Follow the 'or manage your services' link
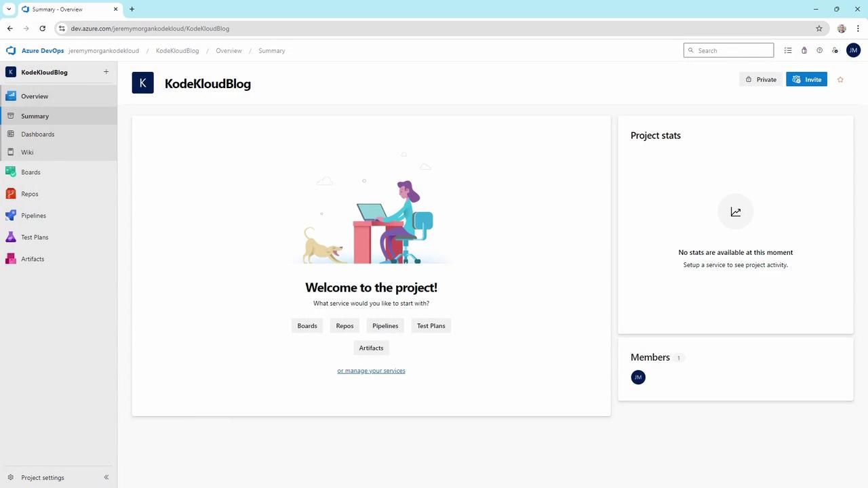The height and width of the screenshot is (488, 868). coord(371,371)
